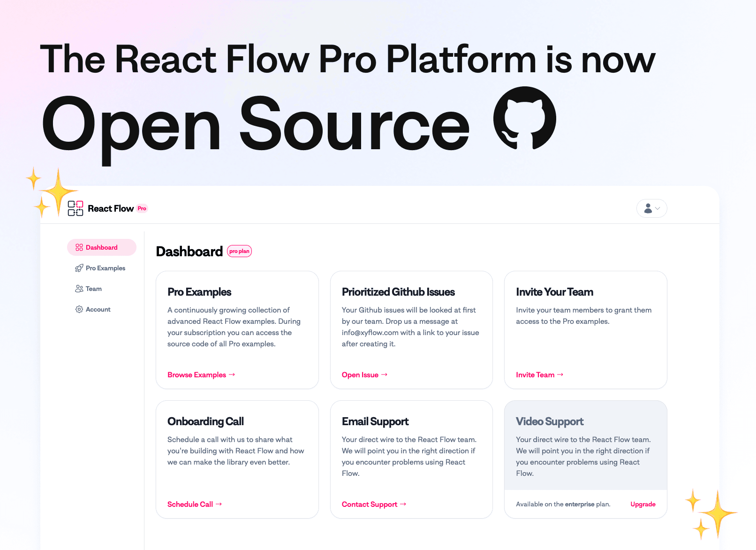Click the Pro Examples rocket icon
This screenshot has height=550, width=756.
pyautogui.click(x=79, y=268)
